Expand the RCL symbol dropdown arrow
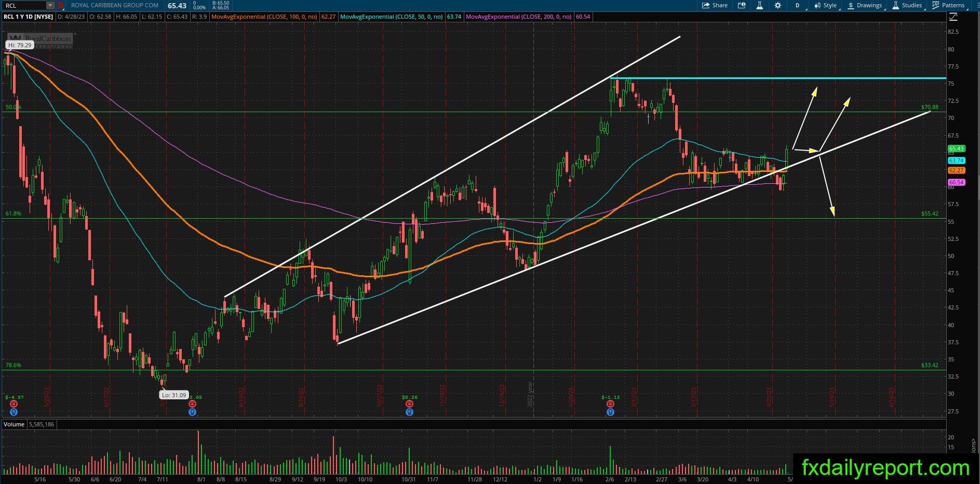980x484 pixels. click(x=50, y=5)
